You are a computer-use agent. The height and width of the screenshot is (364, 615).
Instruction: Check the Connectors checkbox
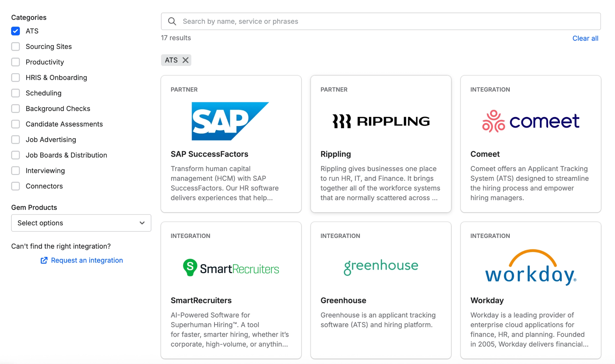pos(16,186)
